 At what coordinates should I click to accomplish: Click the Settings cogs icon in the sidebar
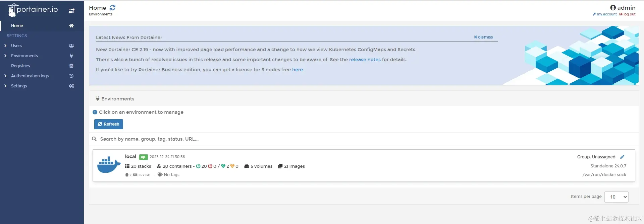coord(71,86)
